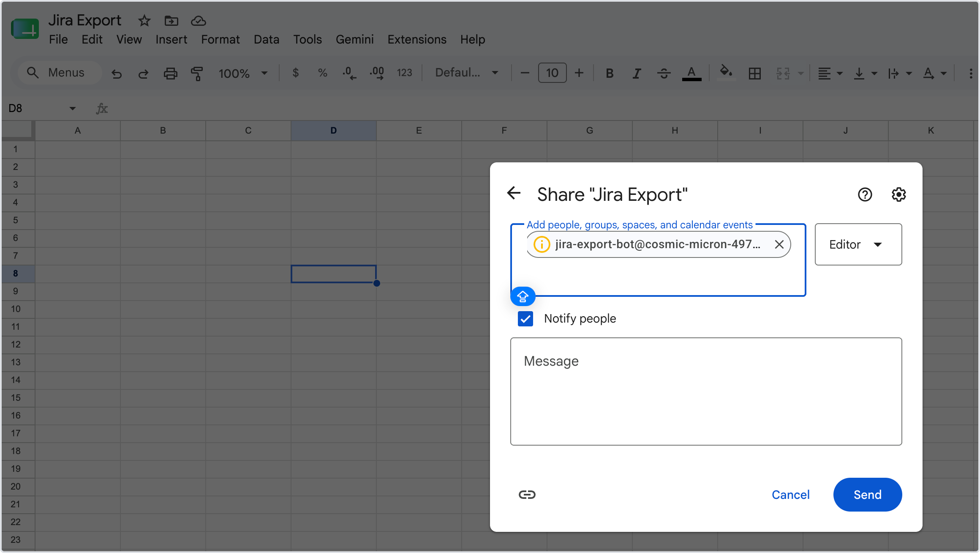Remove jira-export-bot recipient chip
Image resolution: width=980 pixels, height=553 pixels.
click(779, 244)
